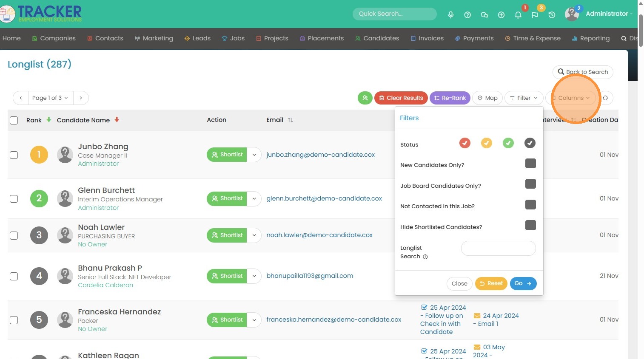644x359 pixels.
Task: Click the refresh icon beside Columns
Action: [605, 98]
